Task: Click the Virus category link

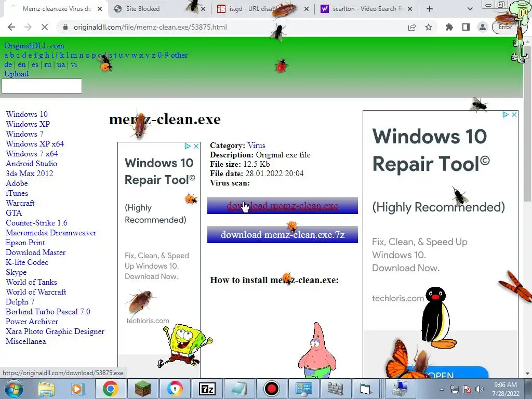Action: point(256,145)
